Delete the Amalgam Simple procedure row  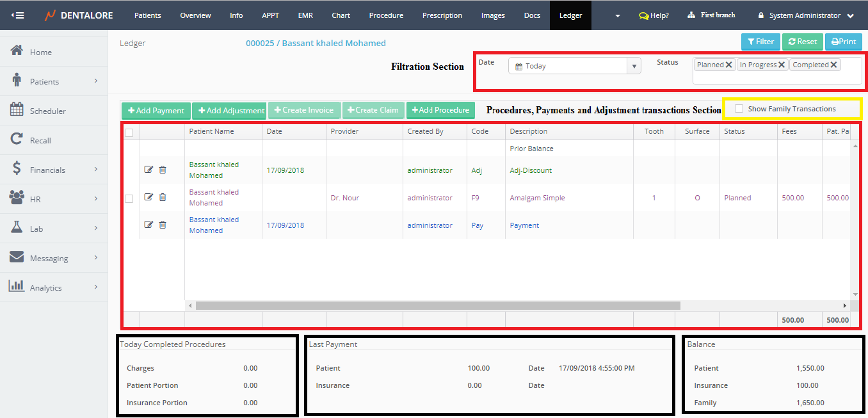163,197
